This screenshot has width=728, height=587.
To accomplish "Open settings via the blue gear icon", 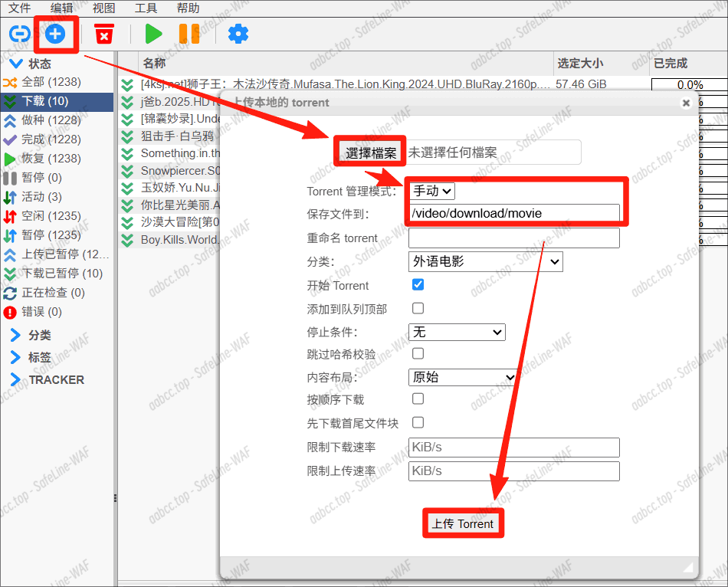I will coord(238,34).
